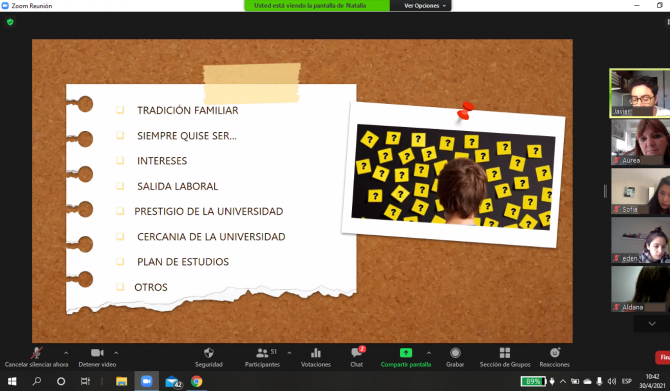Open the Participantes panel

262,357
